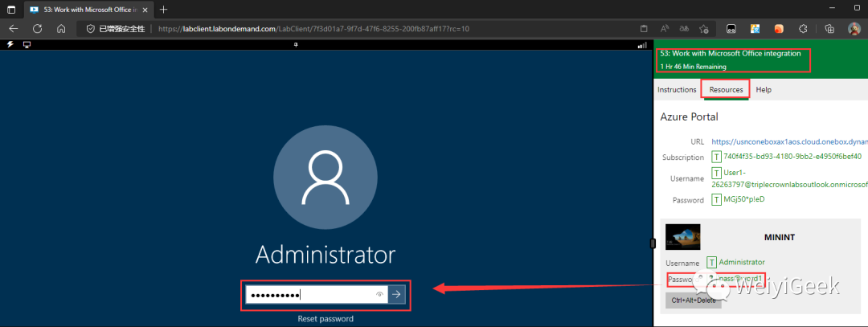Viewport: 868px width, 327px height.
Task: Click the 'Azure Portal' heading
Action: click(x=690, y=116)
